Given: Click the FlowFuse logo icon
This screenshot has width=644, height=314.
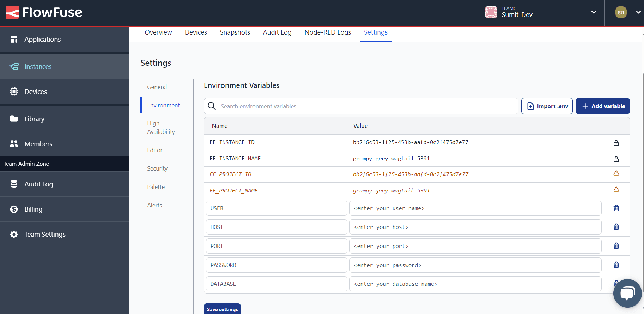Looking at the screenshot, I should [12, 12].
